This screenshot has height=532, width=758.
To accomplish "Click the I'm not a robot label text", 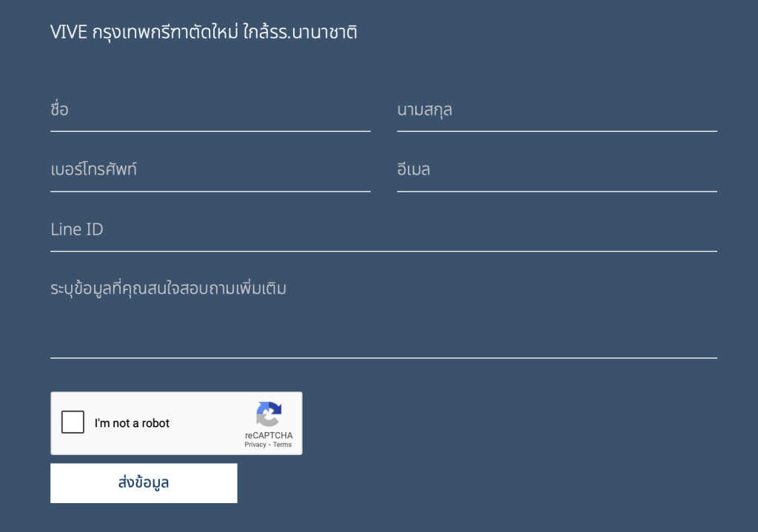I will click(x=132, y=423).
